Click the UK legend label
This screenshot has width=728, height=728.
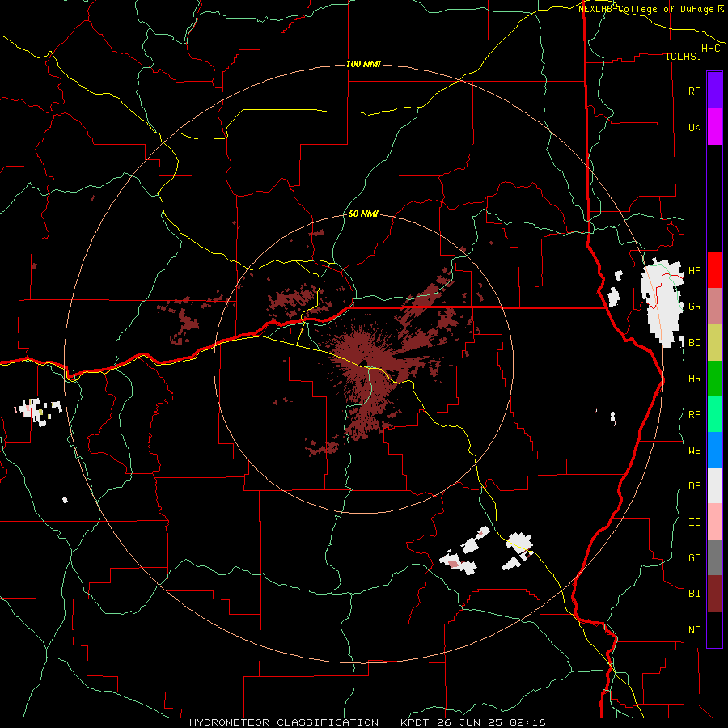(694, 127)
